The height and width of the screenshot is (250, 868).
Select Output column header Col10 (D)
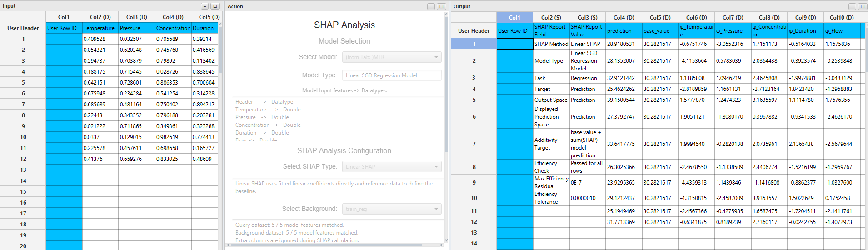(842, 17)
